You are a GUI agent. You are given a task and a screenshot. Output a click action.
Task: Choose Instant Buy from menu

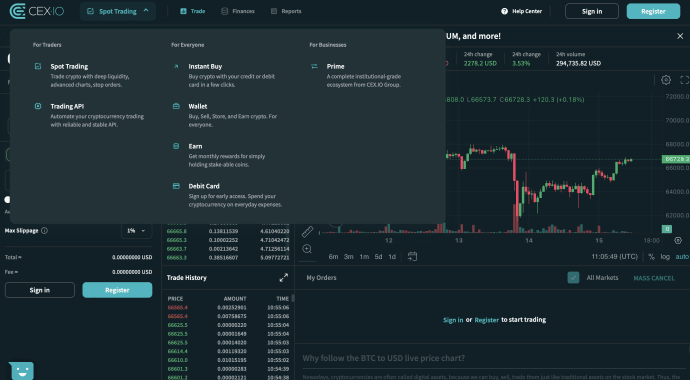205,66
